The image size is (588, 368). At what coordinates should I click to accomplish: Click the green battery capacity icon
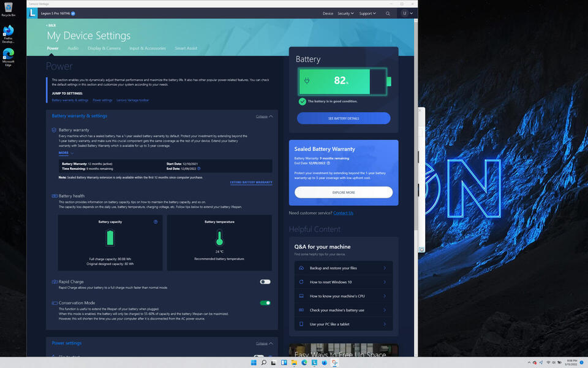(110, 238)
